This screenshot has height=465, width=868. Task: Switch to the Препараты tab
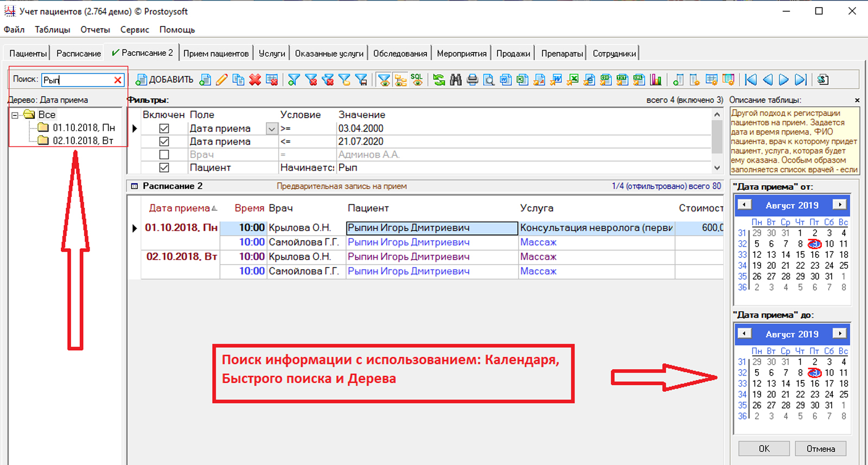point(562,53)
